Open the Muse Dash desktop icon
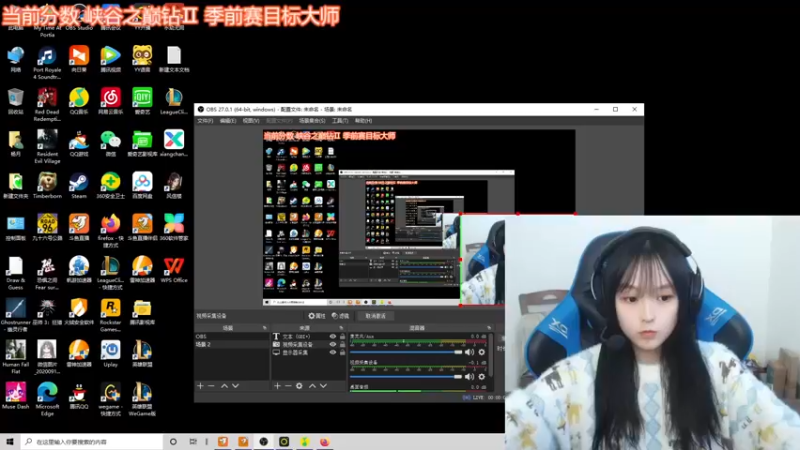 [15, 396]
